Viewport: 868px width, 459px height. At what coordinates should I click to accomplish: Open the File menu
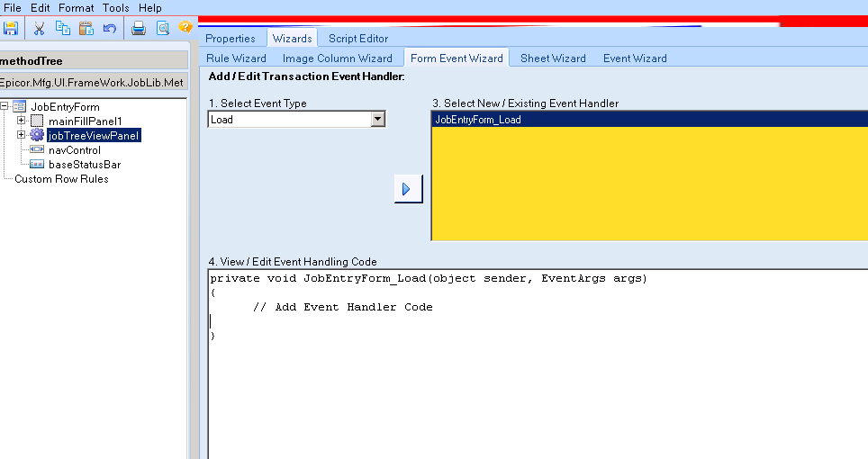click(x=13, y=8)
